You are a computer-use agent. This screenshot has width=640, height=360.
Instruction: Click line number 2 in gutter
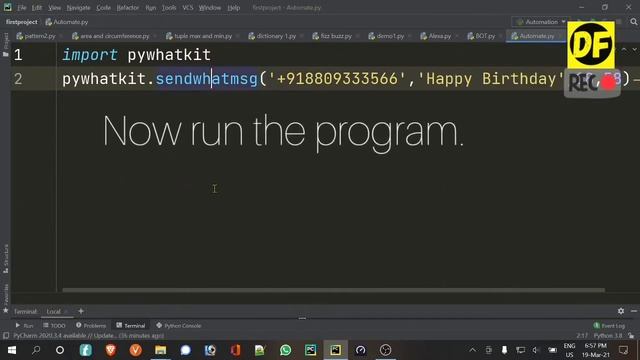[x=18, y=79]
